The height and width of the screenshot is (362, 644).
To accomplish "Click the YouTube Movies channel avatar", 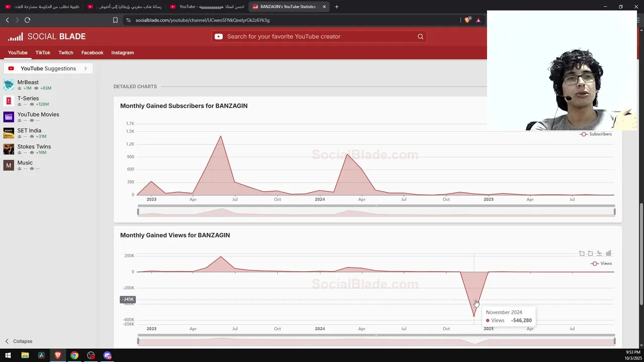I will point(9,117).
